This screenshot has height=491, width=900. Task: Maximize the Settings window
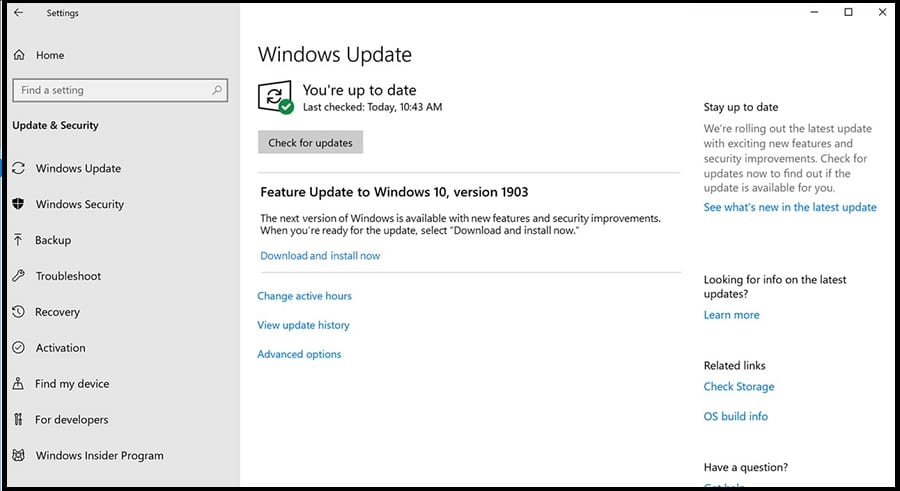coord(848,12)
